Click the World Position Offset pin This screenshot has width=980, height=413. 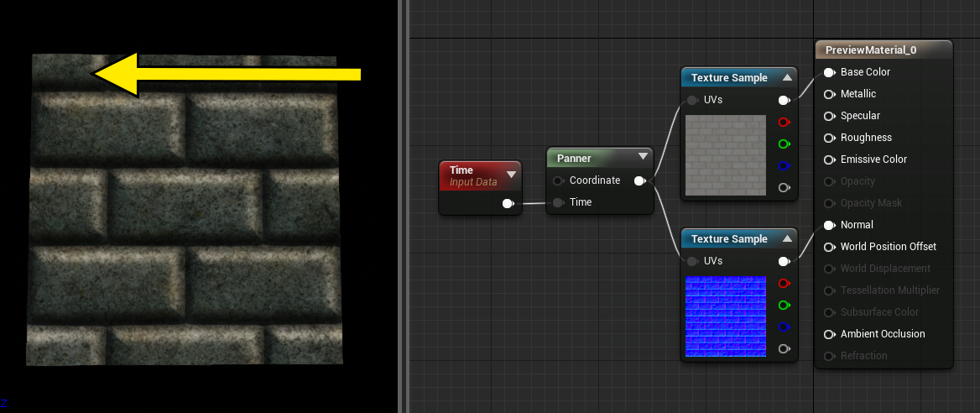(829, 247)
